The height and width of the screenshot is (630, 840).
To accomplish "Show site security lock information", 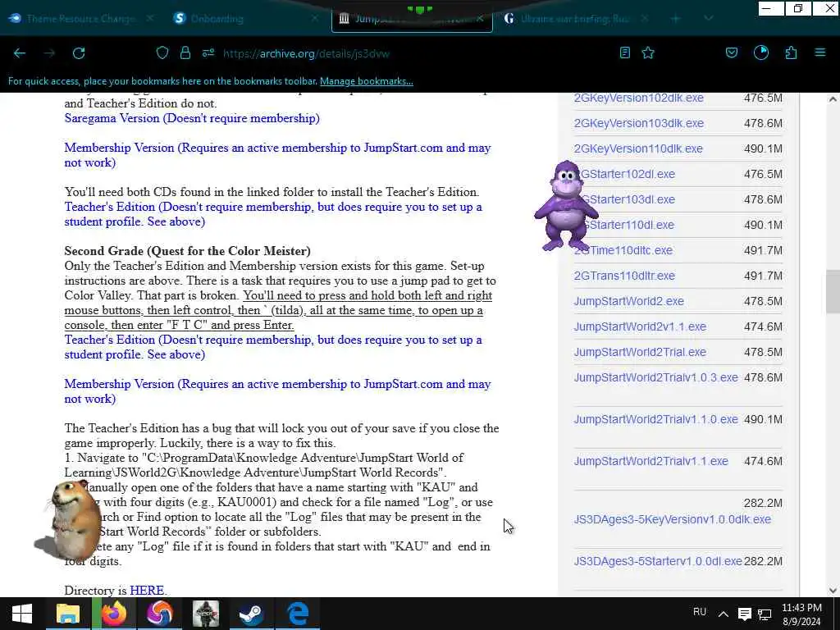I will pos(185,53).
